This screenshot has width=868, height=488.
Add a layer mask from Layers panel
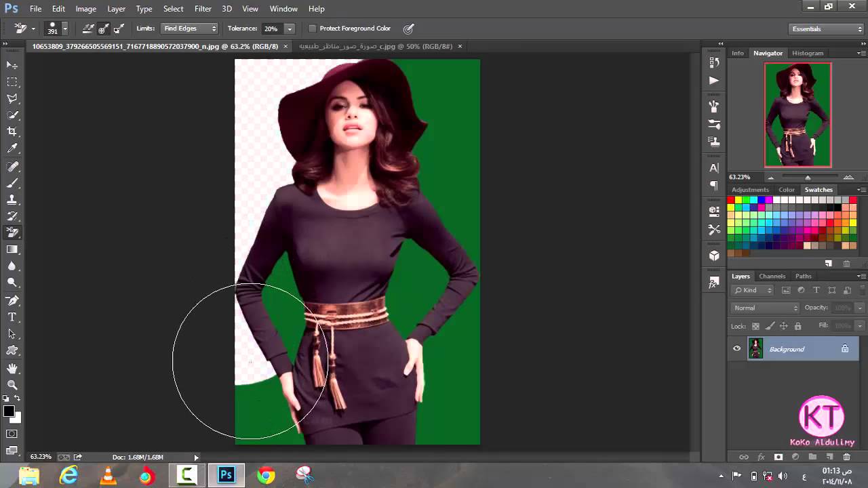778,457
